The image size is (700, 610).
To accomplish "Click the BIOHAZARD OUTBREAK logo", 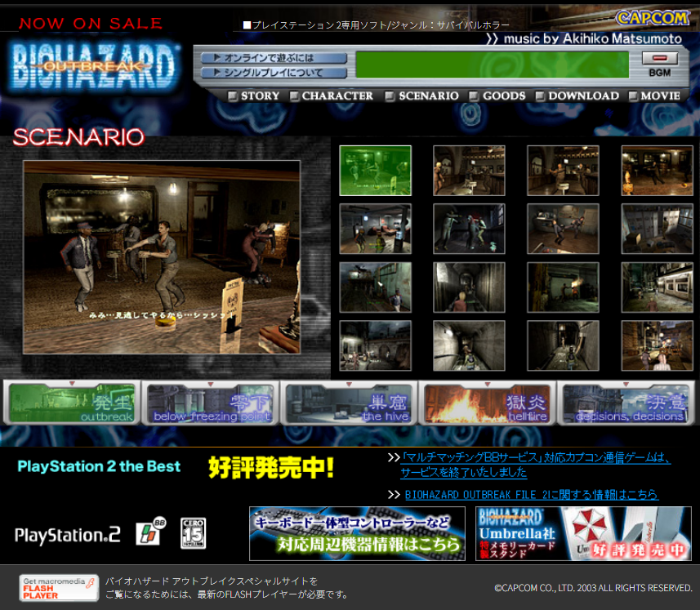I will (94, 67).
